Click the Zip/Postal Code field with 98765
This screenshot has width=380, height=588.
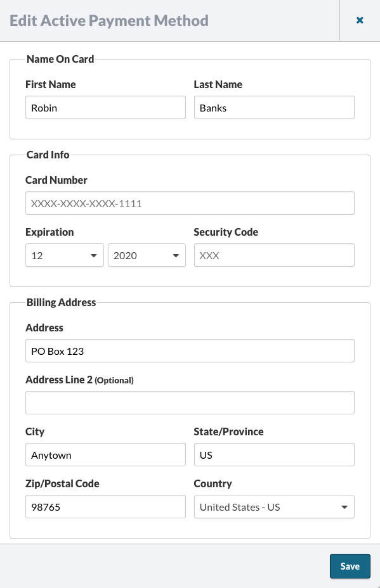click(x=105, y=507)
